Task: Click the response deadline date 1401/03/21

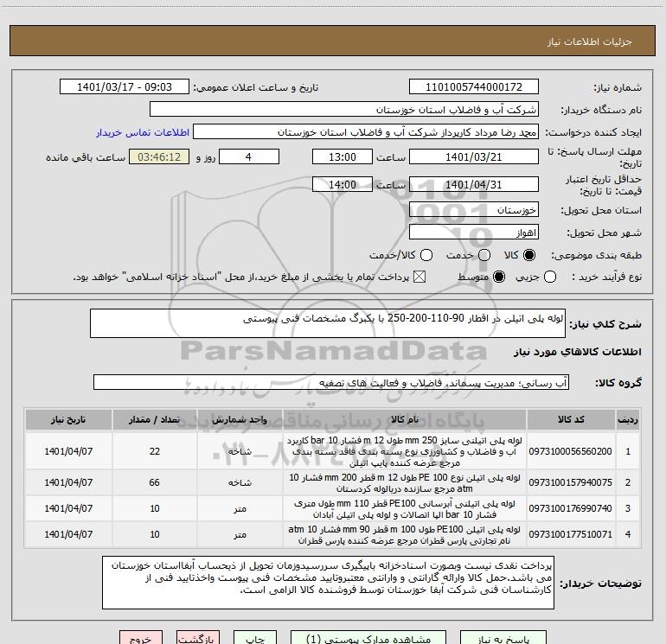Action: click(474, 156)
